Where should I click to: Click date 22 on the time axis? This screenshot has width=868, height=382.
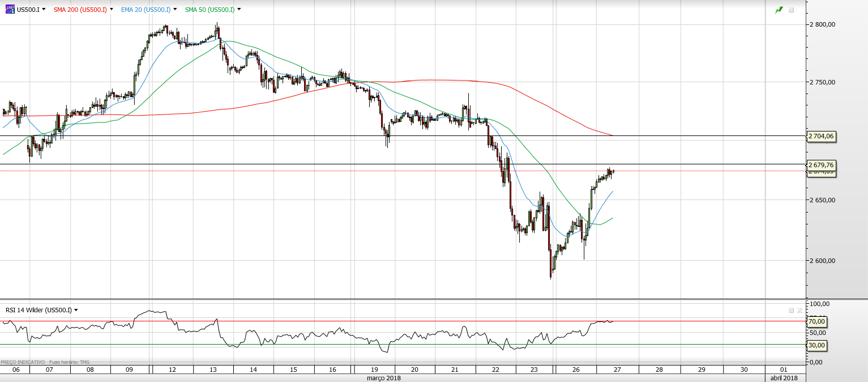(495, 370)
